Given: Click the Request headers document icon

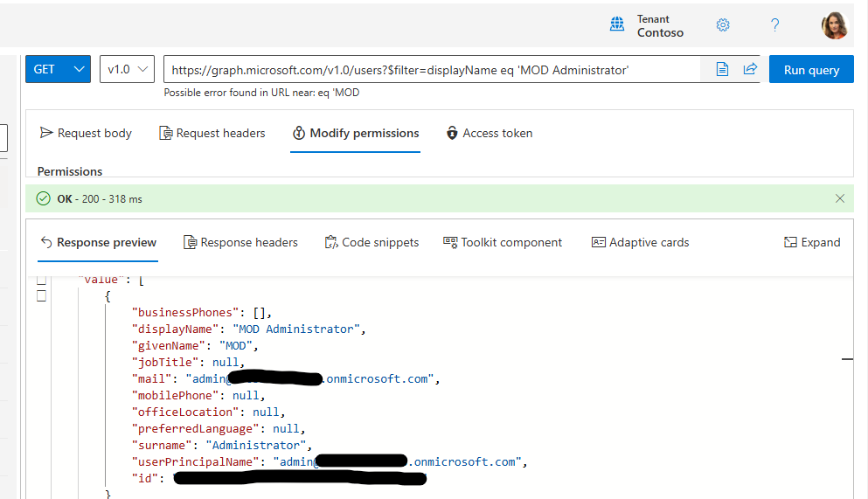Looking at the screenshot, I should click(165, 133).
